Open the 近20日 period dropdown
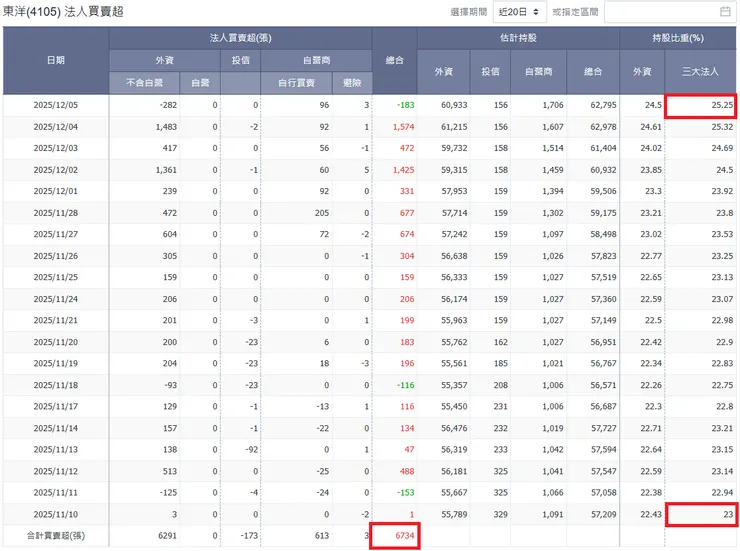Image resolution: width=740 pixels, height=551 pixels. (x=520, y=12)
